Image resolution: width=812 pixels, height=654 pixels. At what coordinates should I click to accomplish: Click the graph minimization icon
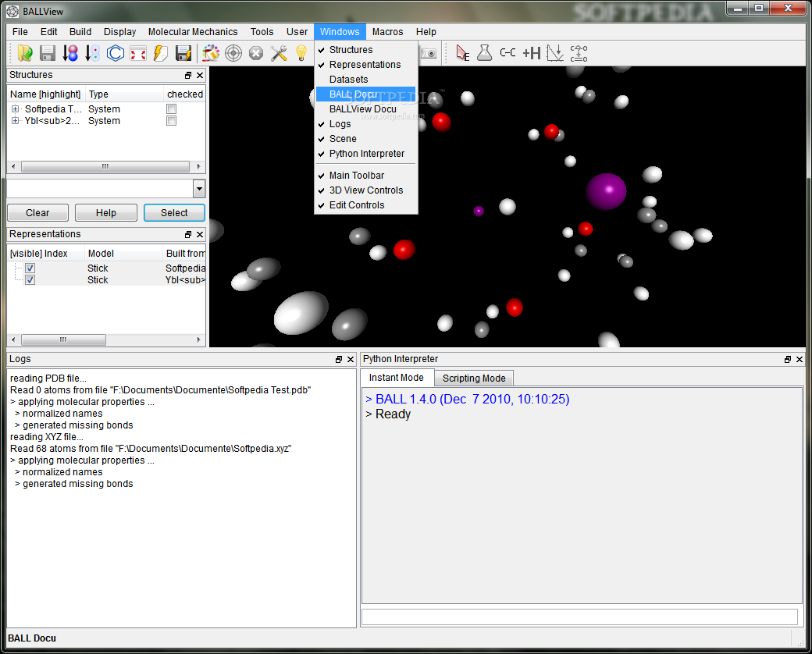click(x=554, y=53)
